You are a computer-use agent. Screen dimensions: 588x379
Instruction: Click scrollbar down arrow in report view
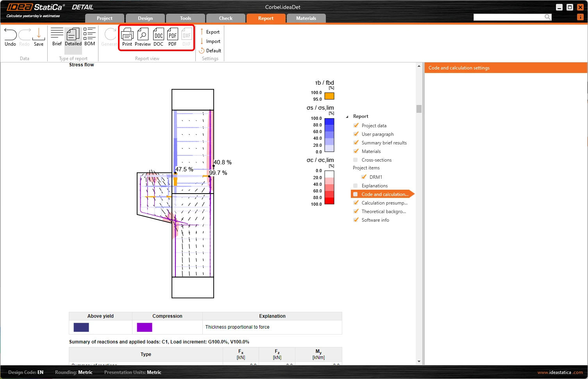[419, 361]
